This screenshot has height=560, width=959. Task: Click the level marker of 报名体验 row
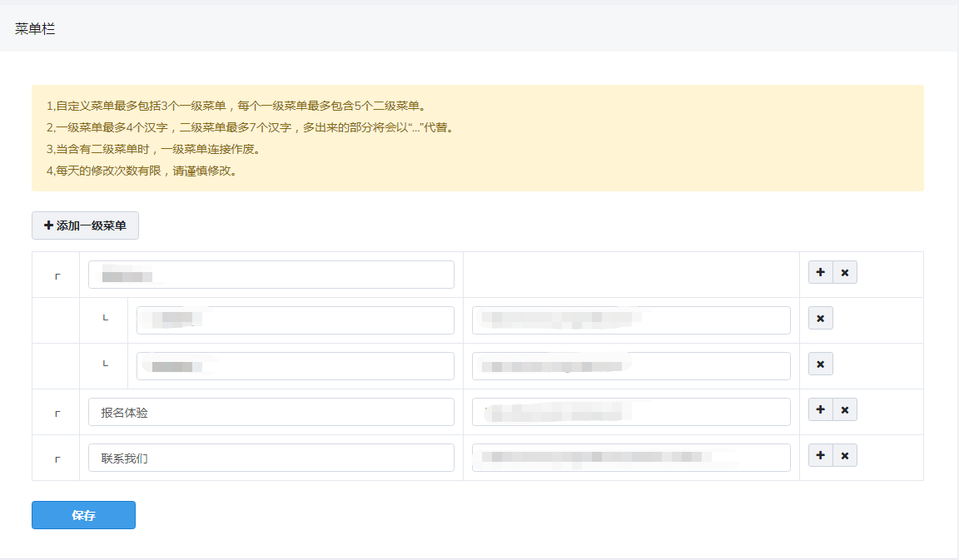57,414
